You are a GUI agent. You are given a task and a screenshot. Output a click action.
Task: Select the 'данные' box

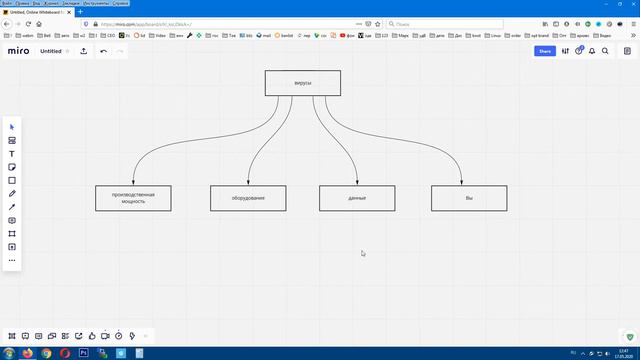pyautogui.click(x=357, y=198)
